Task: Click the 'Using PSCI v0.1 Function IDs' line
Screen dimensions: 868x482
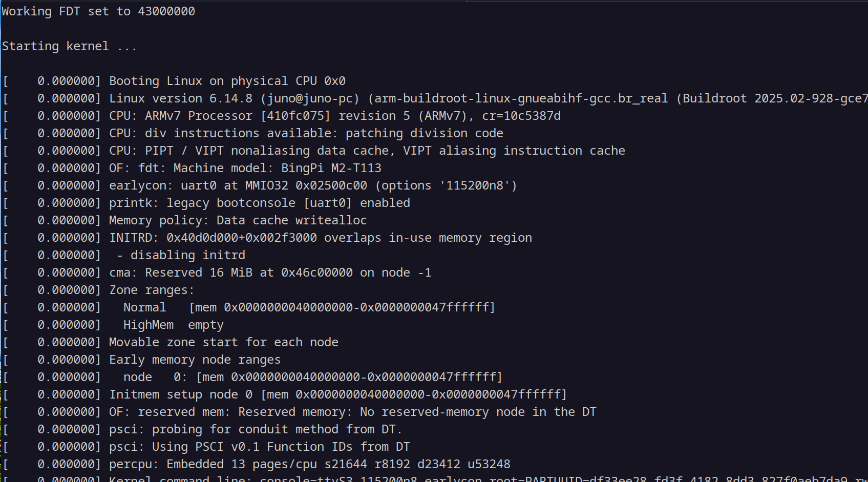Action: click(260, 447)
